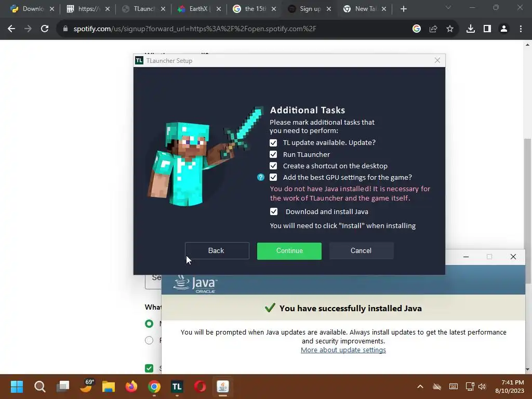Uncheck Create a shortcut on the desktop
Image resolution: width=532 pixels, height=399 pixels.
click(273, 166)
